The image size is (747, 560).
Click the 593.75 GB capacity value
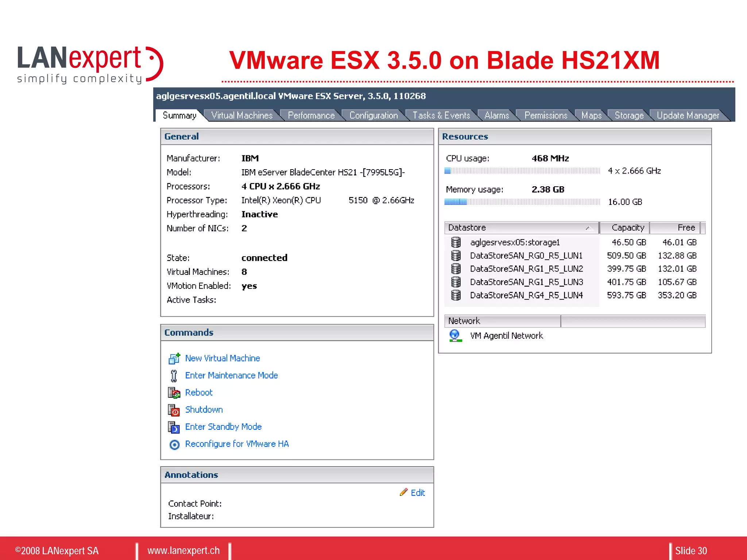626,295
